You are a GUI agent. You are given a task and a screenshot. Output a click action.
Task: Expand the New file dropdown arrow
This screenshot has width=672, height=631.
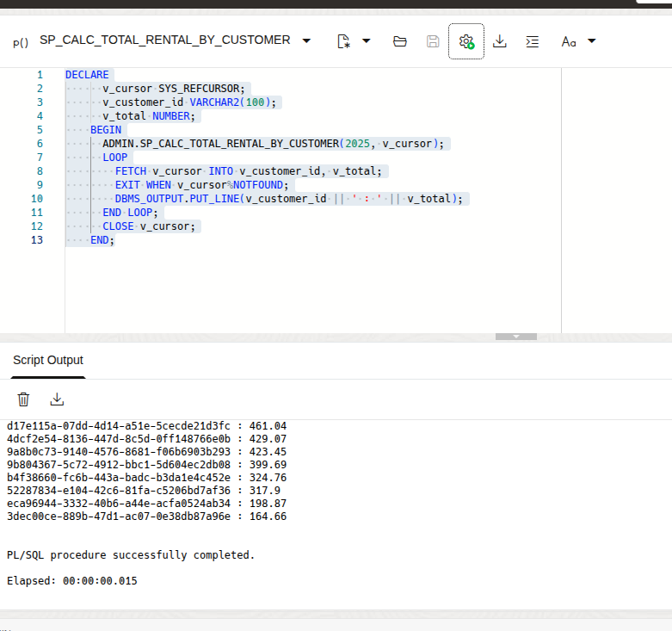367,41
